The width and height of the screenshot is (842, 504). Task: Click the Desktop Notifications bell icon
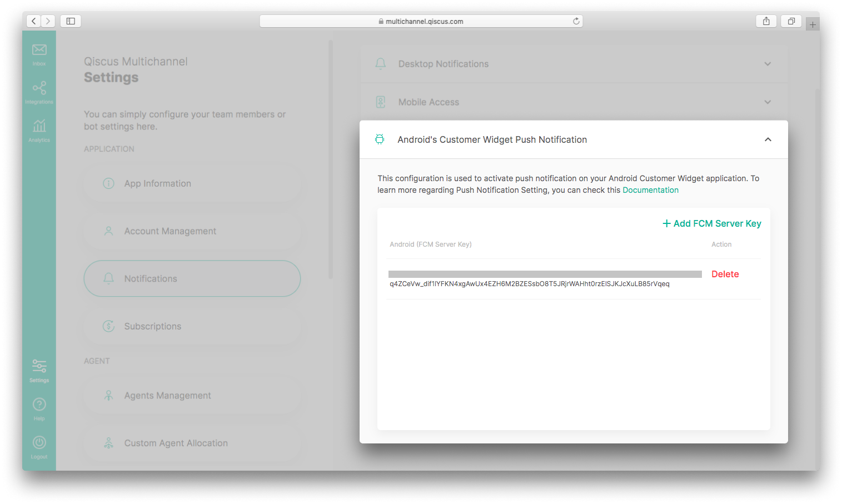click(x=381, y=64)
